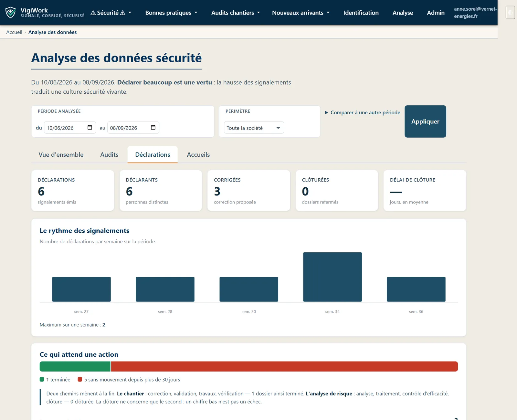Click 'Analyse des données' in the breadcrumb
The width and height of the screenshot is (517, 420).
52,32
